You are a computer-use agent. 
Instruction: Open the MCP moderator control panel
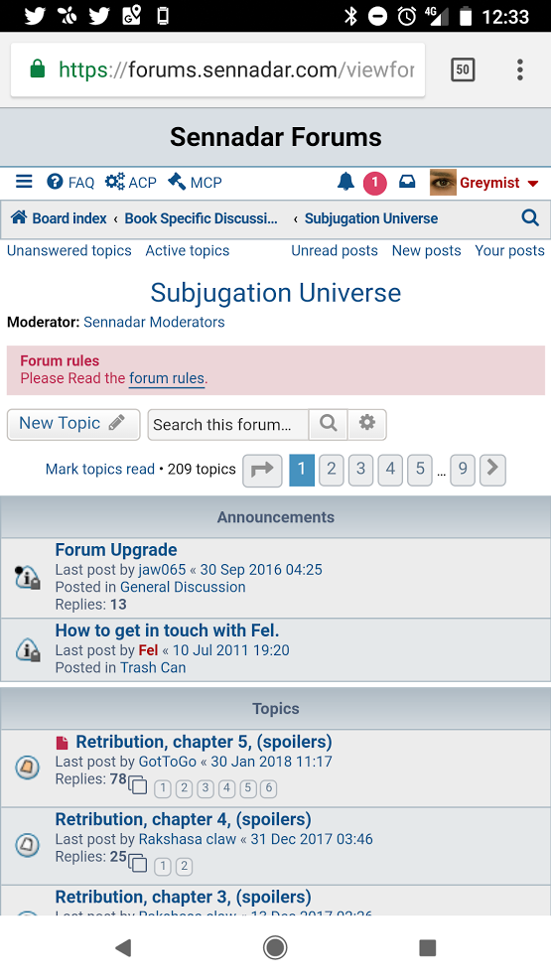click(195, 182)
